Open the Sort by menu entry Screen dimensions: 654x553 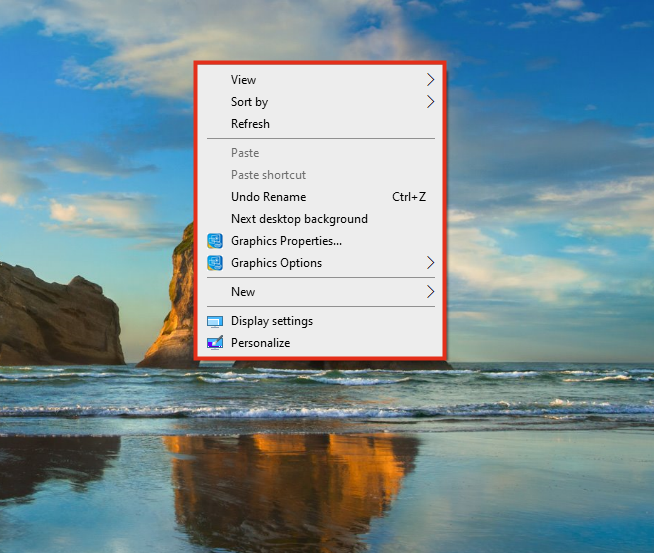tap(320, 102)
